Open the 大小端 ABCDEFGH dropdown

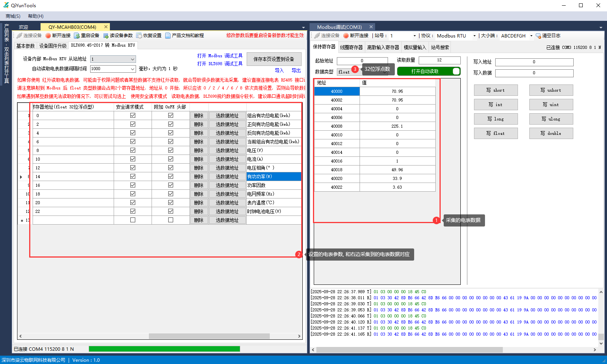point(531,36)
